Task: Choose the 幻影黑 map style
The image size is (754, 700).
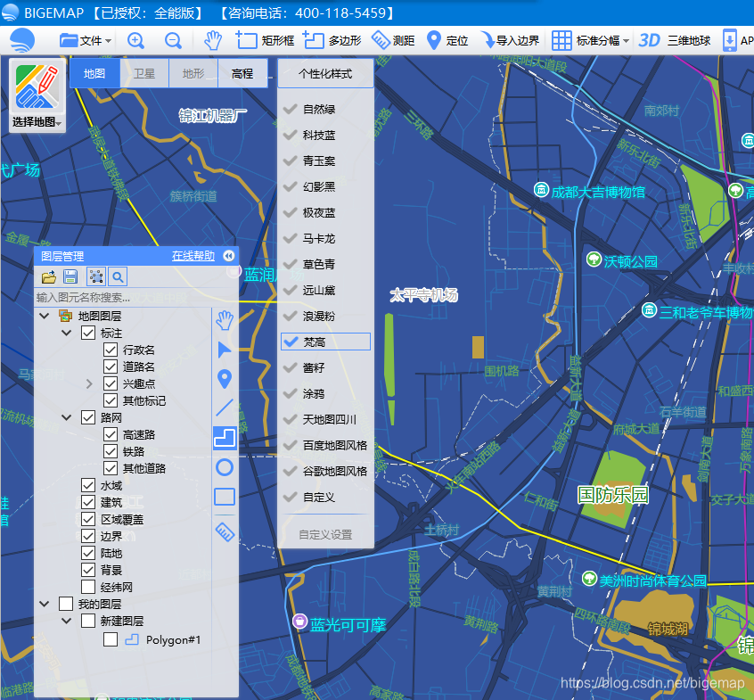Action: pos(325,186)
